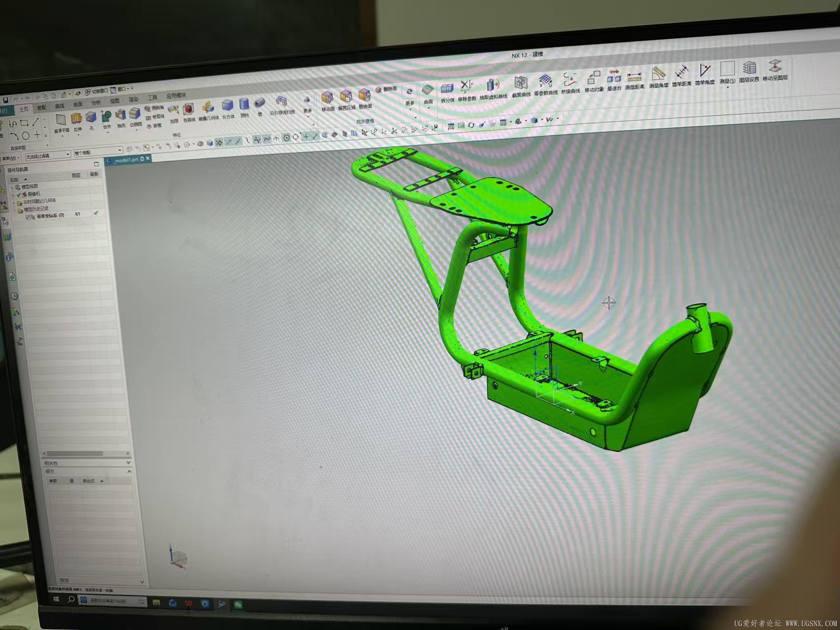
Task: Switch to the 曲面 ribbon tab
Action: pyautogui.click(x=78, y=105)
